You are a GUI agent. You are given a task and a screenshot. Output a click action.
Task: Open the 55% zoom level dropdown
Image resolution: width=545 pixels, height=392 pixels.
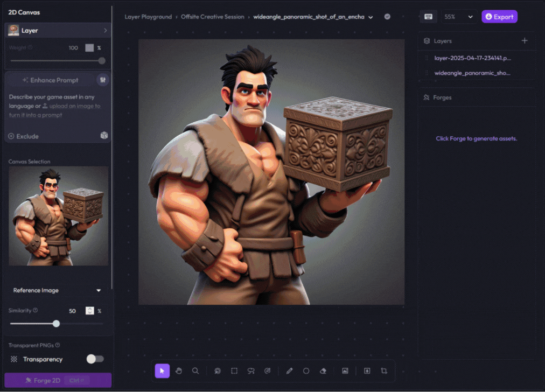point(458,17)
